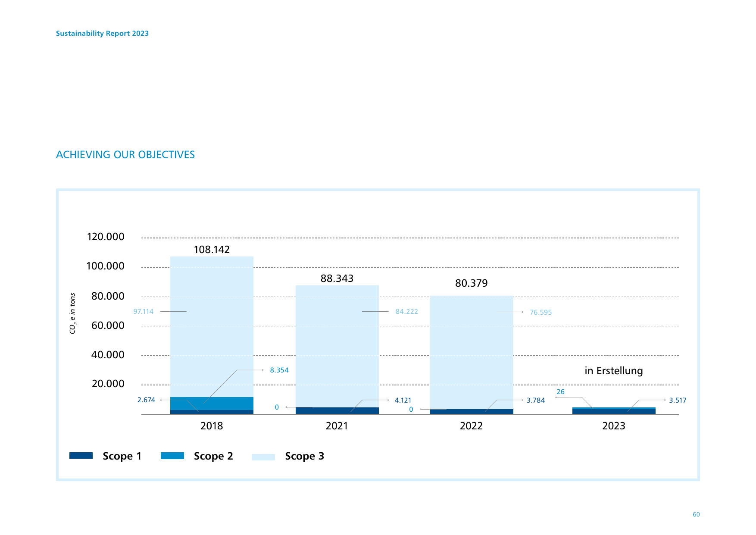Click the 120.000 y-axis tick label
756x535 pixels.
106,237
